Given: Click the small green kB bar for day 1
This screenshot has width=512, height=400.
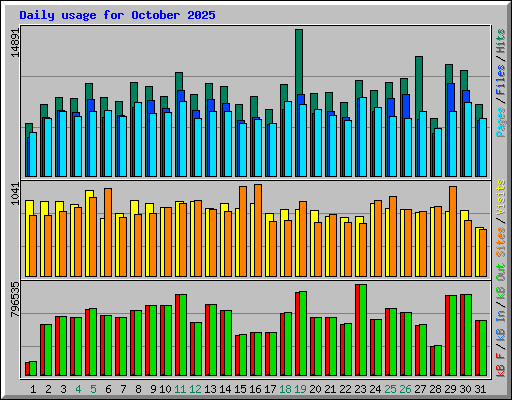Looking at the screenshot, I should click(33, 368).
